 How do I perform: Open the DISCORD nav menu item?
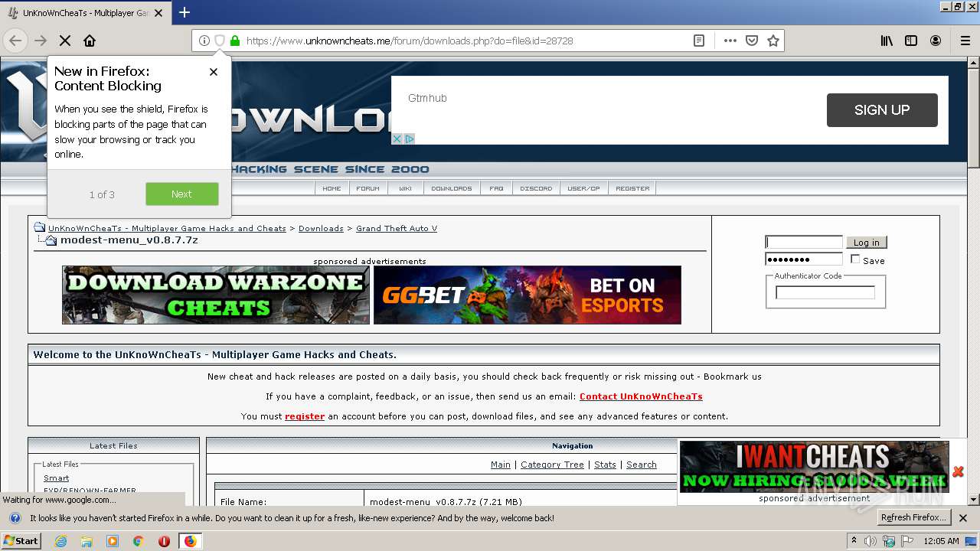536,188
